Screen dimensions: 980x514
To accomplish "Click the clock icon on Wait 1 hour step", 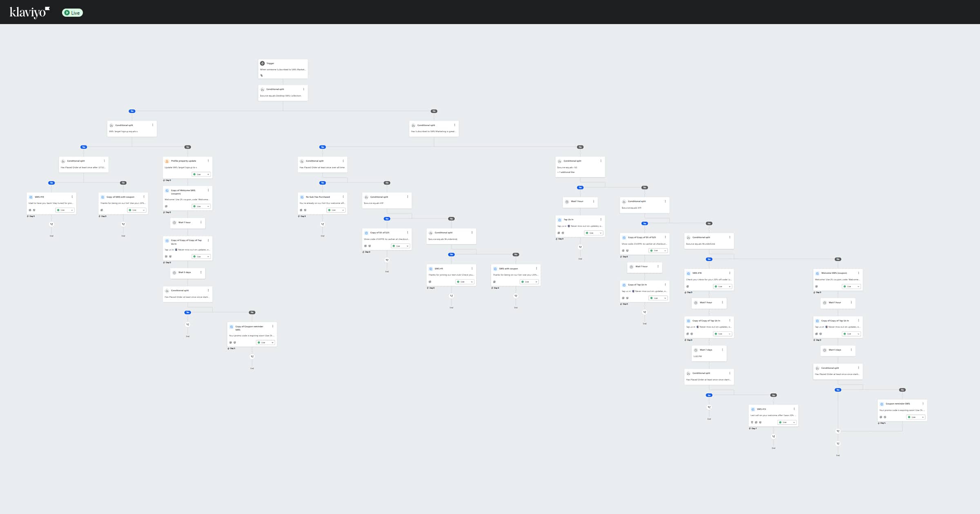I will click(174, 223).
